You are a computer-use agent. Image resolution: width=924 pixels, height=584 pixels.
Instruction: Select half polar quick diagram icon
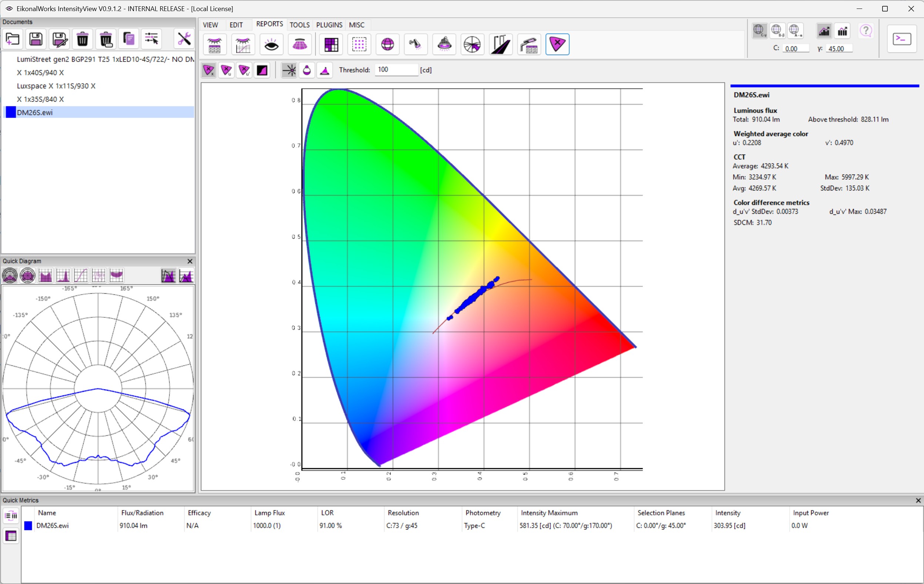(x=10, y=275)
